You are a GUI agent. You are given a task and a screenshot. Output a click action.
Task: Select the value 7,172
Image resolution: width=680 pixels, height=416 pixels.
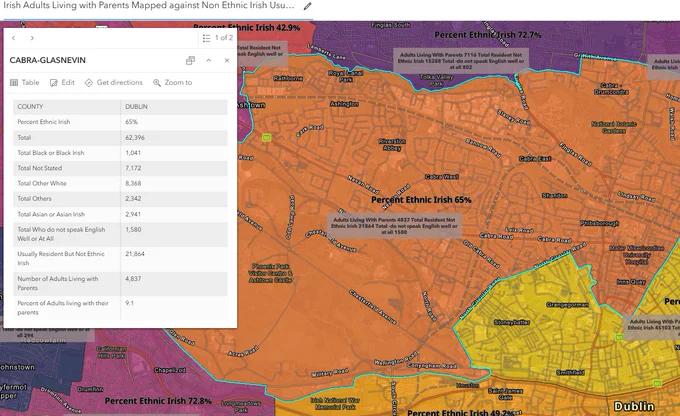click(133, 168)
